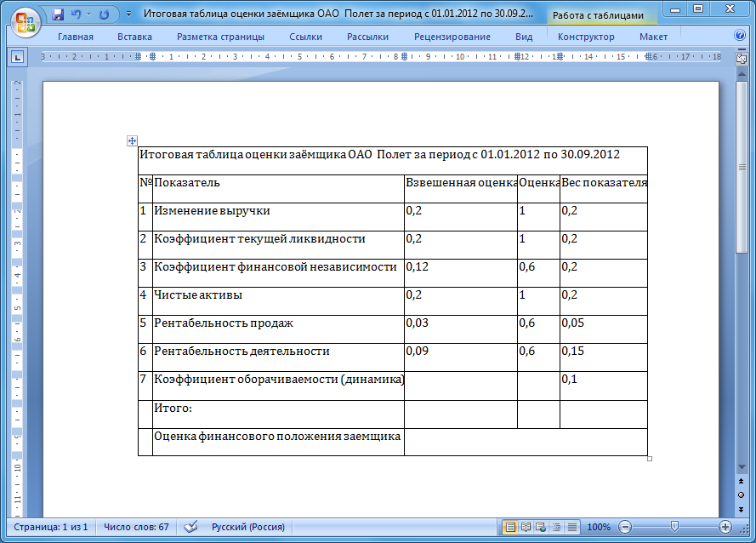The image size is (756, 543).
Task: Click the 0,15 weight cell
Action: click(x=604, y=357)
